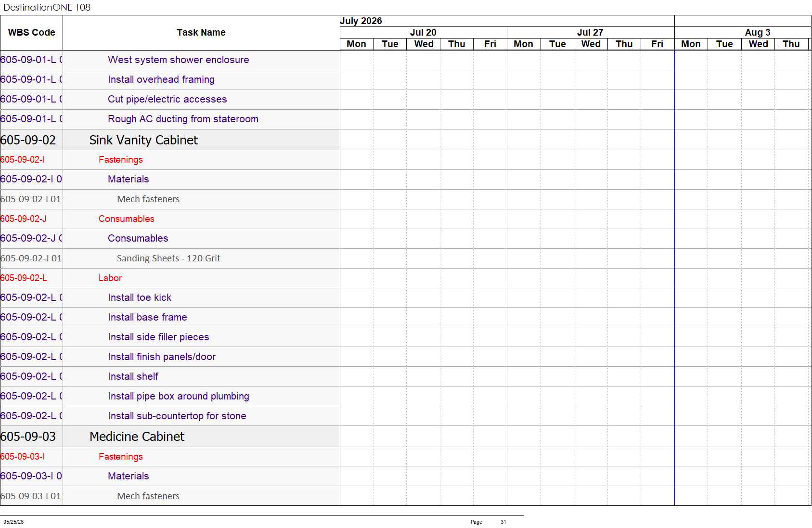Select the Rough AC ducting from stateroom task
The width and height of the screenshot is (812, 528).
pyautogui.click(x=183, y=119)
